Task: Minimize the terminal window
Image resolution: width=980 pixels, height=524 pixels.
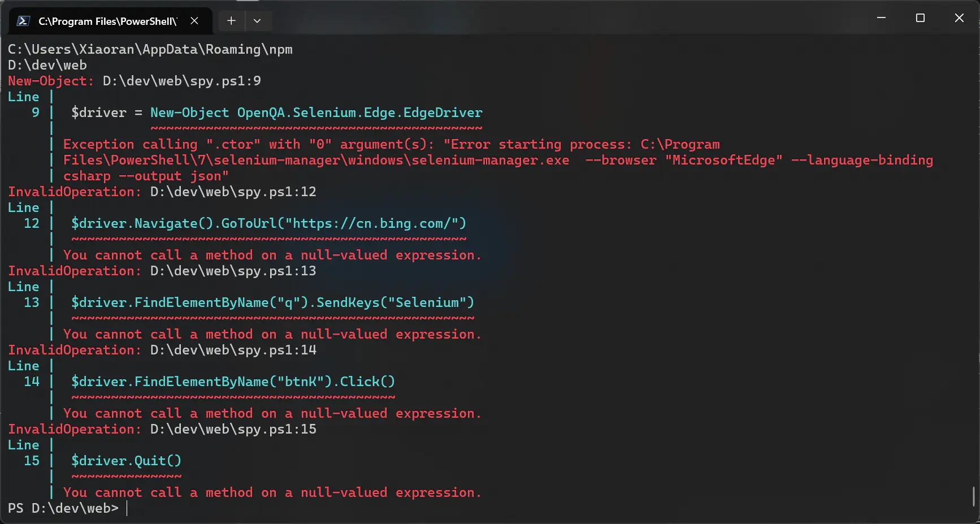Action: tap(881, 18)
